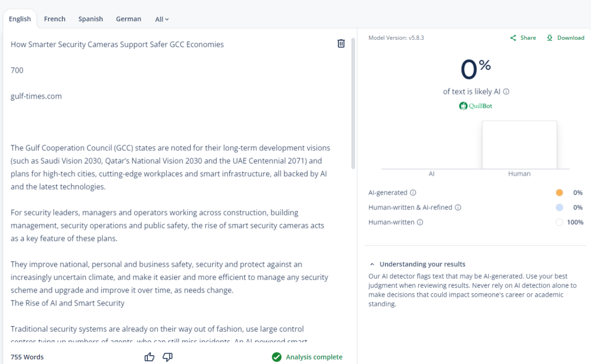Click info icon next to AI-generated
591x364 pixels.
click(x=413, y=193)
